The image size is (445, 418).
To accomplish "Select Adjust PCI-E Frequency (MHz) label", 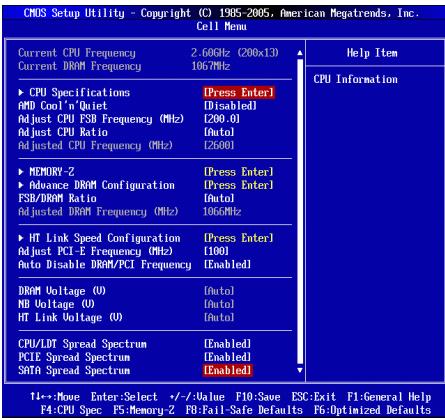I will coord(96,251).
